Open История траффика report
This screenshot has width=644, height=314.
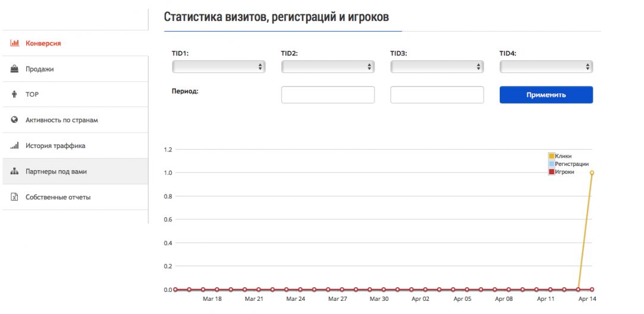[x=75, y=146]
